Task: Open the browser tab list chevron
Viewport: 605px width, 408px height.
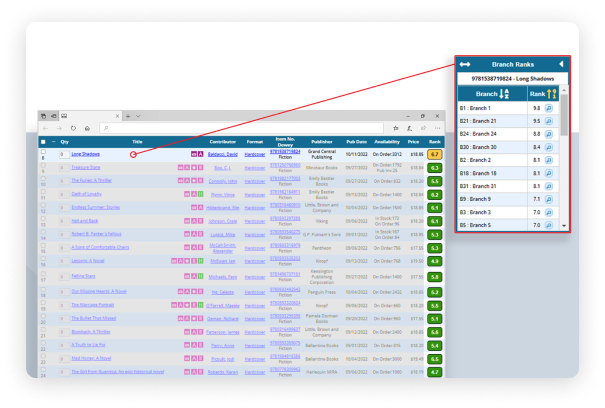Action: [x=138, y=116]
